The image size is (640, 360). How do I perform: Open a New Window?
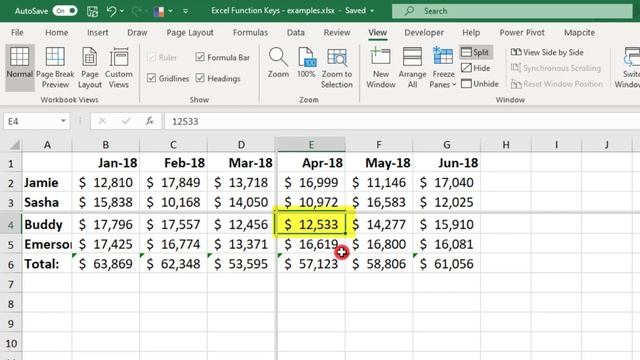[x=381, y=68]
